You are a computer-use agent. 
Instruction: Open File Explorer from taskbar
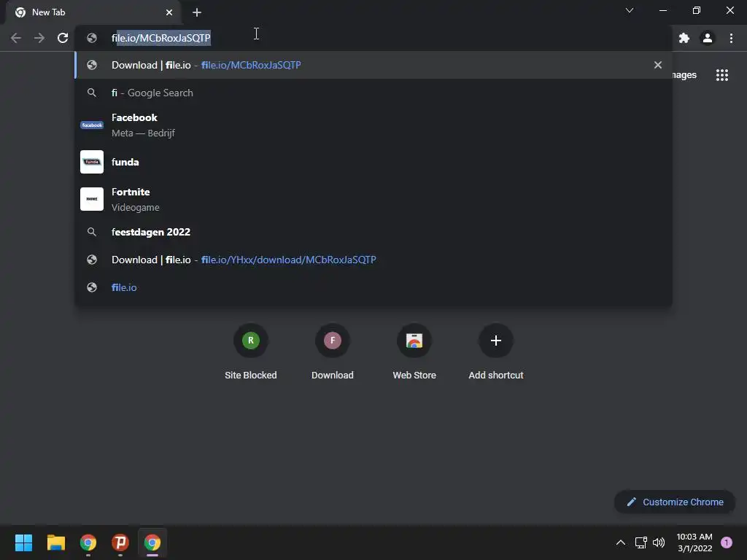(56, 542)
